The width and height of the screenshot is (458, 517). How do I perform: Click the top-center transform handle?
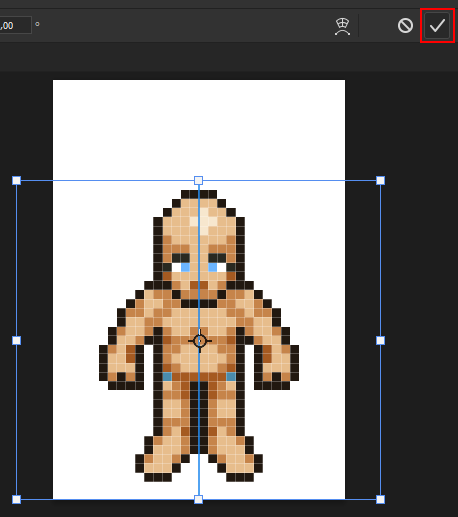(x=198, y=181)
